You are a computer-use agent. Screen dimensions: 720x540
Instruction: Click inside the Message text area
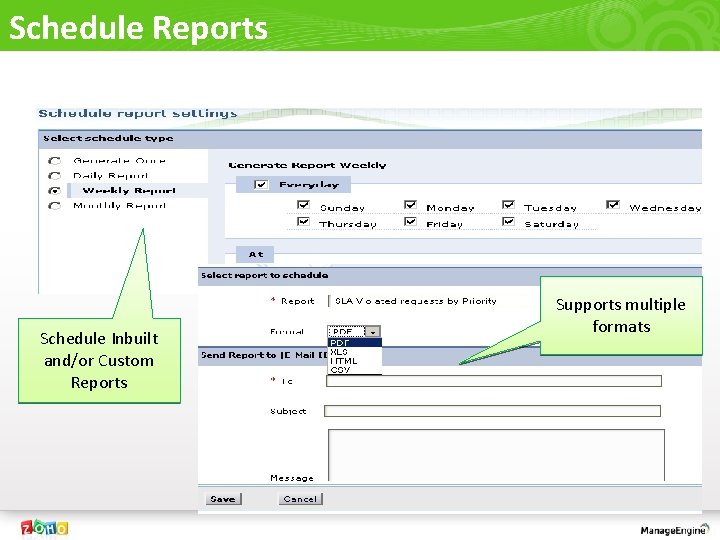pyautogui.click(x=496, y=455)
